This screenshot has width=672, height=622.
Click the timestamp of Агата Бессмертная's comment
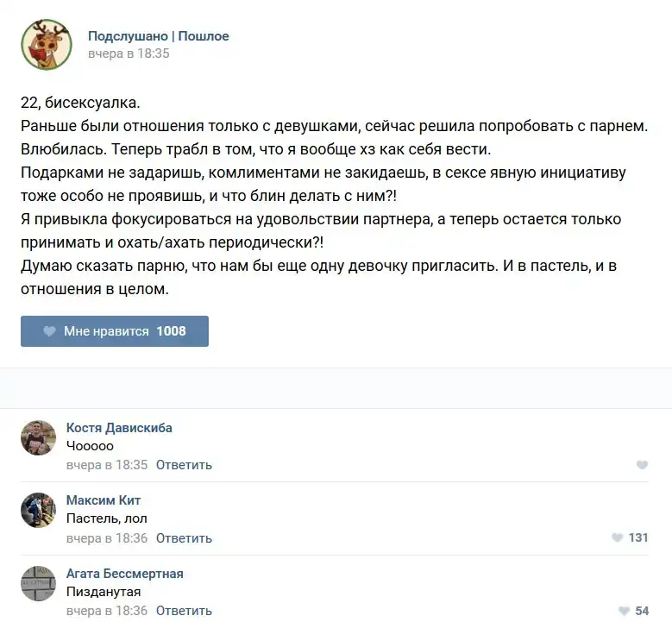coord(107,611)
